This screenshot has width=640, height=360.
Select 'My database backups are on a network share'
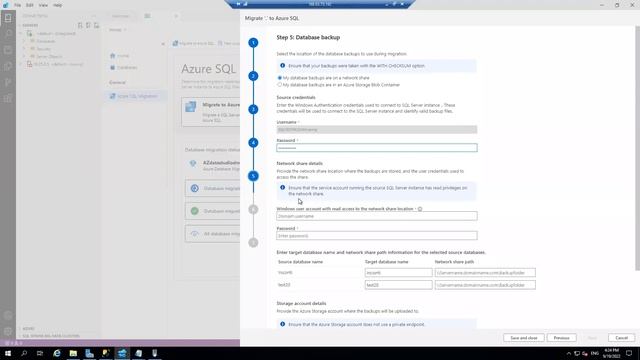coord(280,78)
